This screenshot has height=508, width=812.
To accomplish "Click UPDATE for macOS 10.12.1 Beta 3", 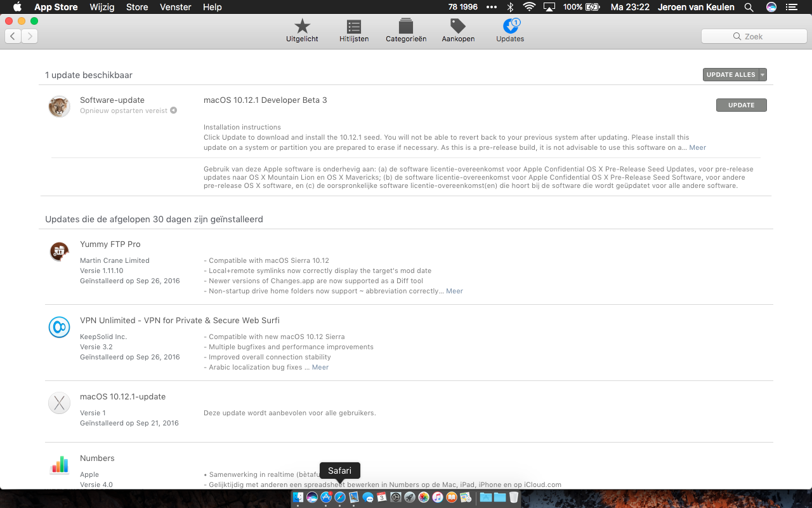I will 741,105.
